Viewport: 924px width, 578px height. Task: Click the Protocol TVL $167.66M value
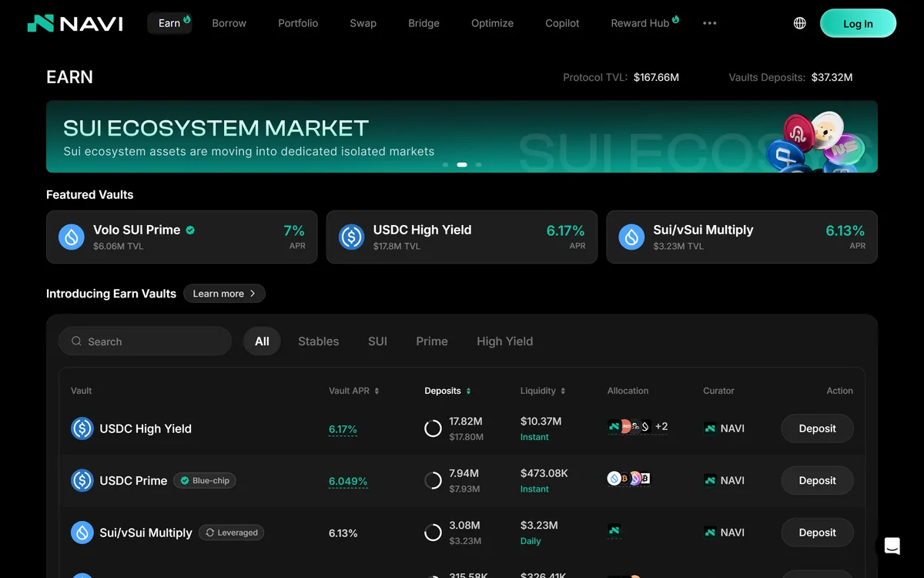tap(656, 77)
